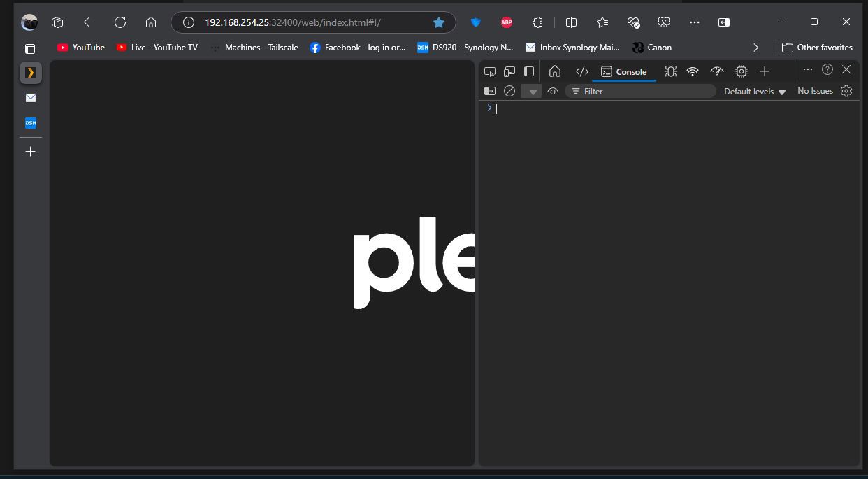Toggle the browser sidebar button
The height and width of the screenshot is (479, 868).
724,22
